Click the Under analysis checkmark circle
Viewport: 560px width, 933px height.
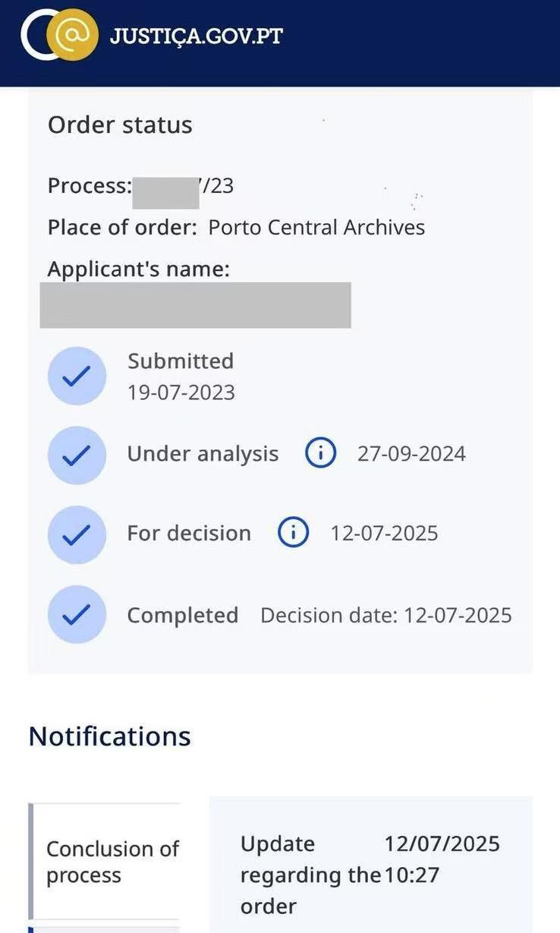pos(76,455)
